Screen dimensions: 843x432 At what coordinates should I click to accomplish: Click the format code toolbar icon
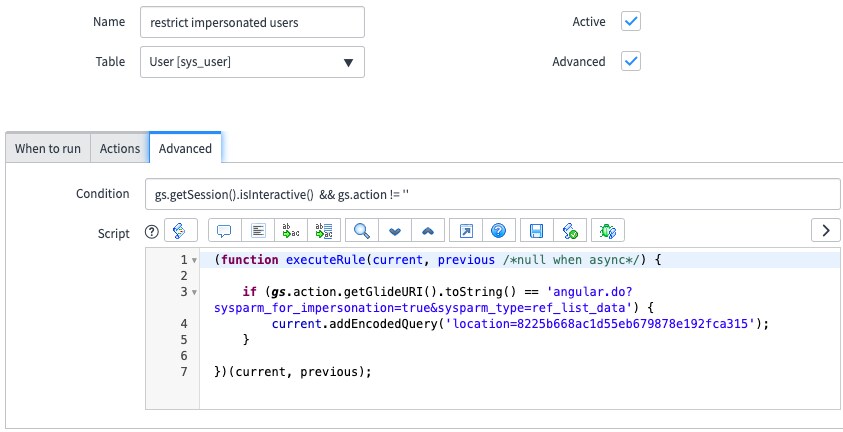click(258, 231)
